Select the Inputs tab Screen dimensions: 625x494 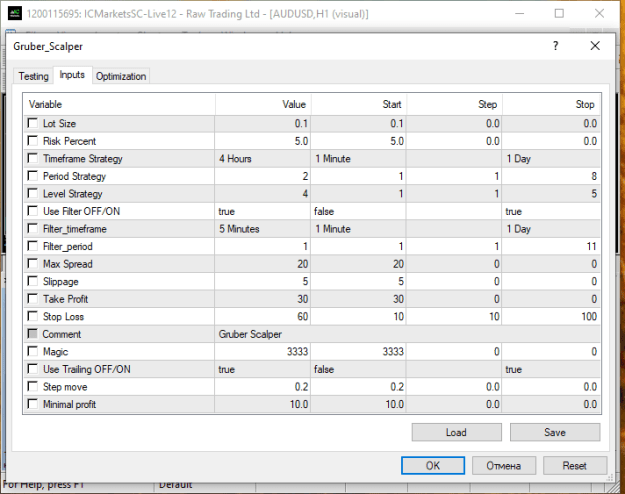coord(72,75)
